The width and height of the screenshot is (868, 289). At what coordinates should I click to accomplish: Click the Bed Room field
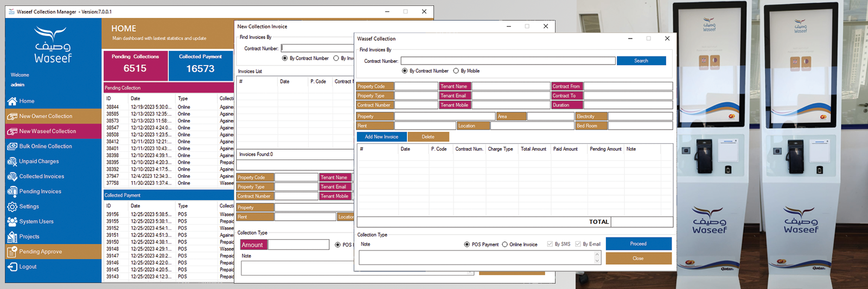click(x=640, y=126)
